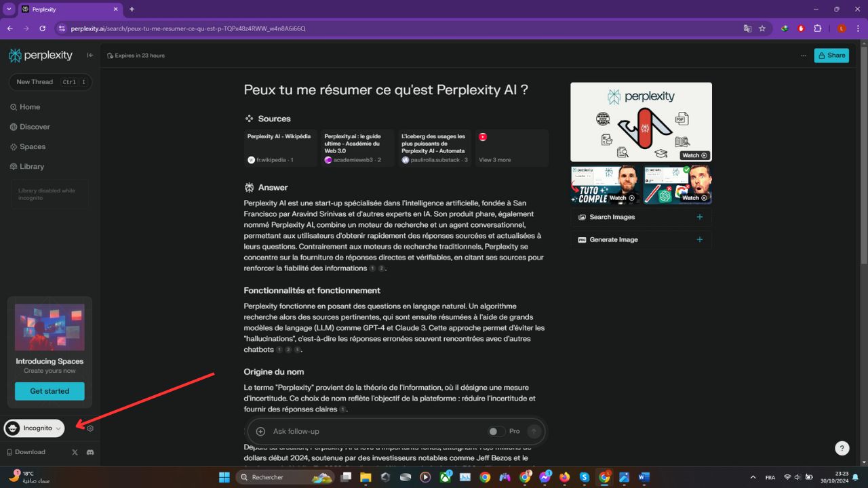Click the submit arrow in follow-up box
Viewport: 868px width, 488px height.
coord(534,431)
